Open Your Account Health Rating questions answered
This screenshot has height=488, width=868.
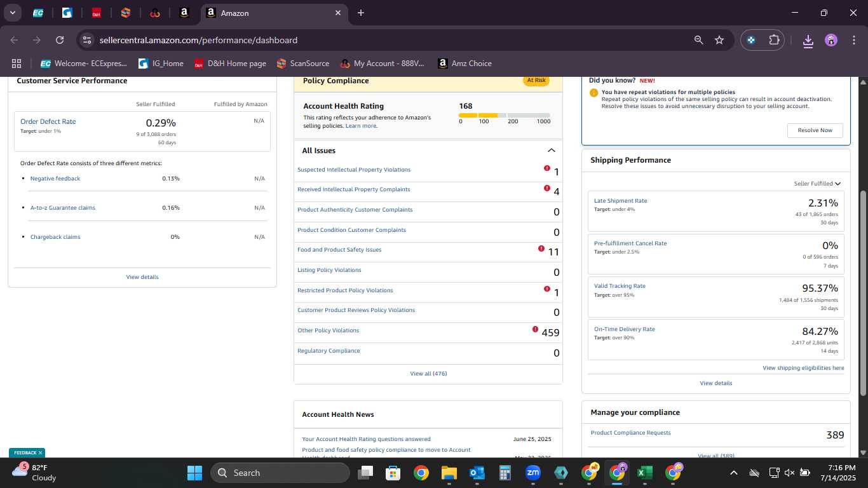click(x=366, y=439)
